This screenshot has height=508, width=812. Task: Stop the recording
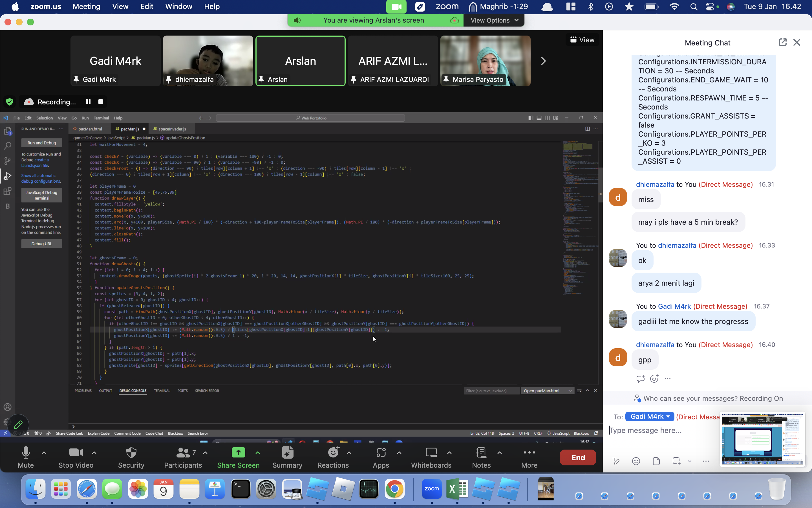pyautogui.click(x=100, y=102)
